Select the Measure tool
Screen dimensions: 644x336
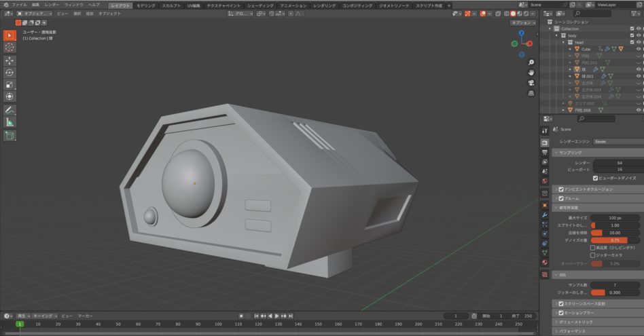(x=10, y=122)
